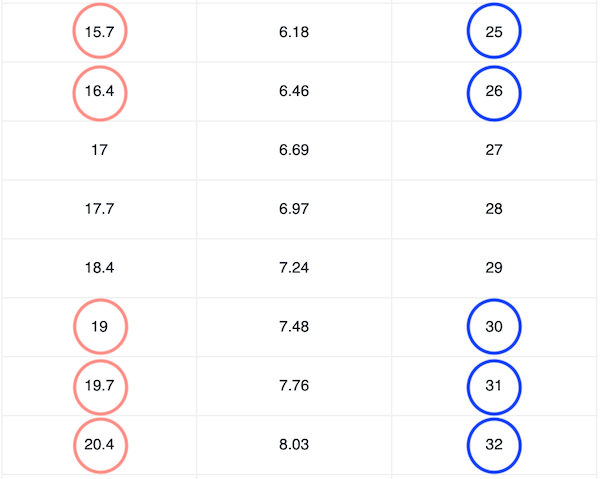Click the 7.24 cell
The width and height of the screenshot is (600, 479).
[294, 269]
